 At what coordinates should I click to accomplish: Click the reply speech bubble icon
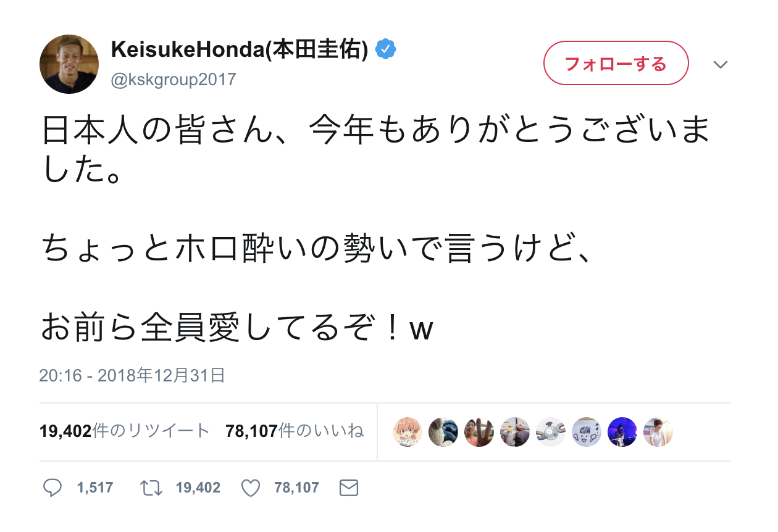(x=52, y=488)
